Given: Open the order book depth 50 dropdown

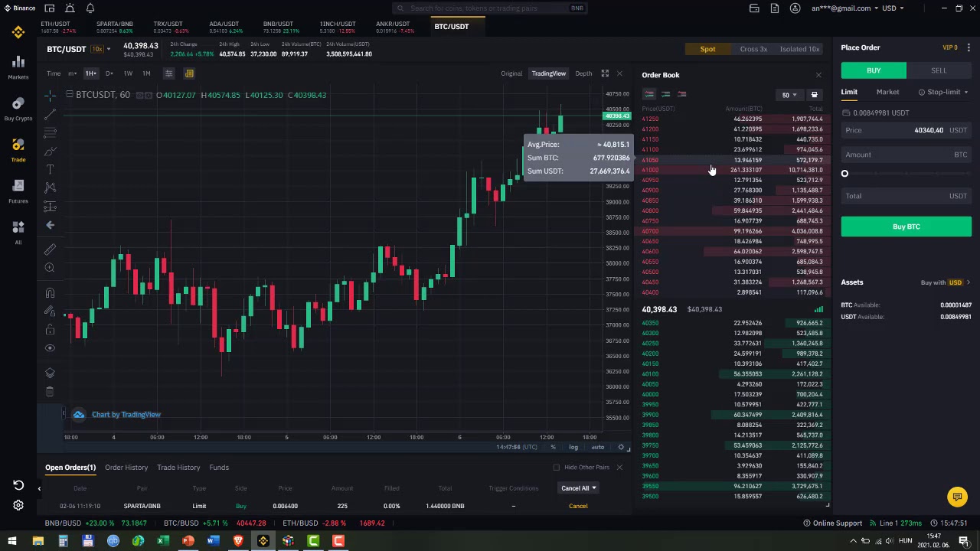Looking at the screenshot, I should (x=789, y=95).
